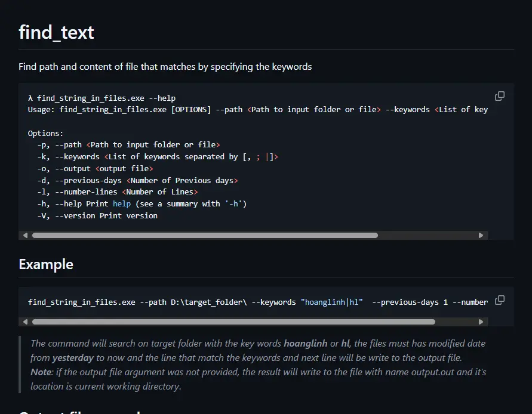Click the '-p, --path' option line
The height and width of the screenshot is (414, 532).
point(128,145)
